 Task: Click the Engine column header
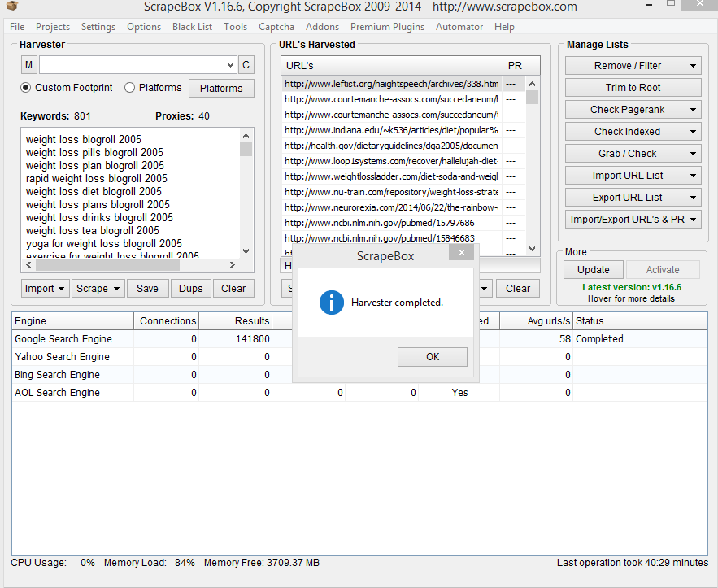coord(73,321)
